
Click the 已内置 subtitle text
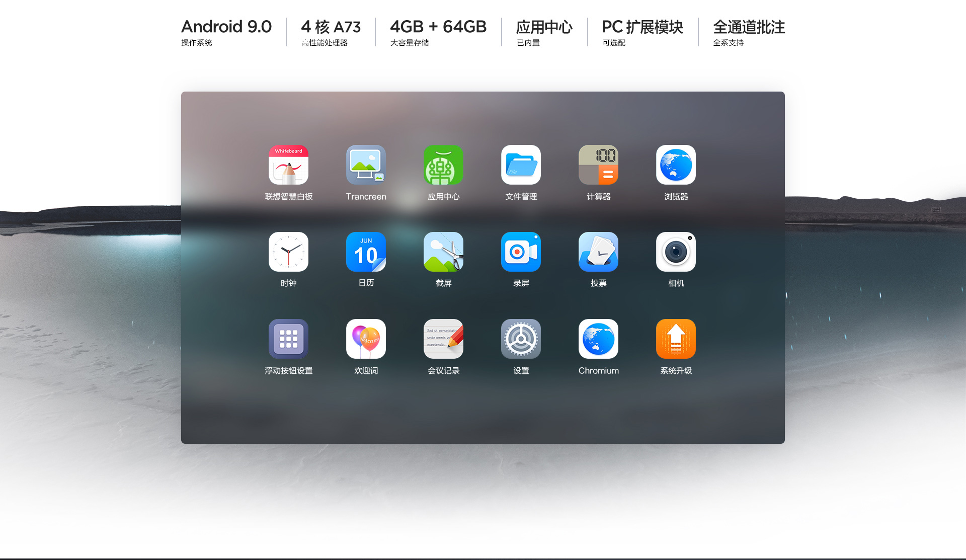click(x=528, y=43)
